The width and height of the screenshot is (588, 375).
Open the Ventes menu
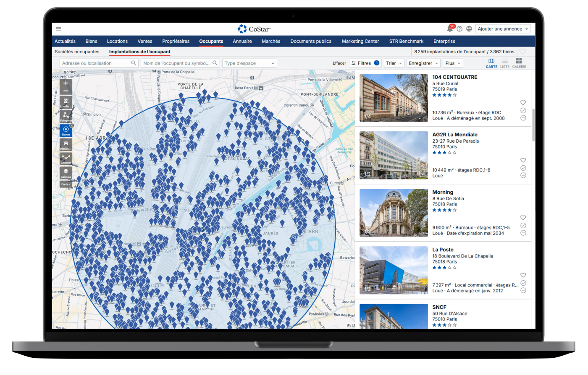tap(145, 41)
